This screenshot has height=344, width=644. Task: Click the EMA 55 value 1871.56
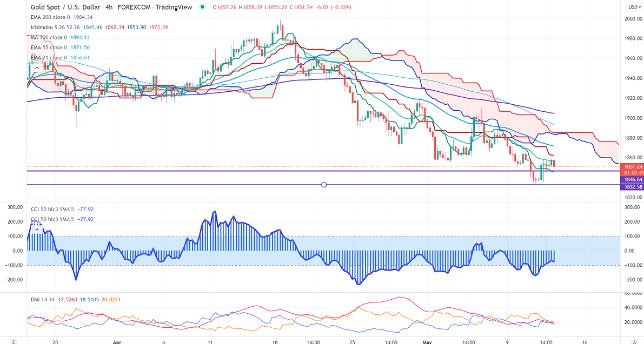[80, 48]
